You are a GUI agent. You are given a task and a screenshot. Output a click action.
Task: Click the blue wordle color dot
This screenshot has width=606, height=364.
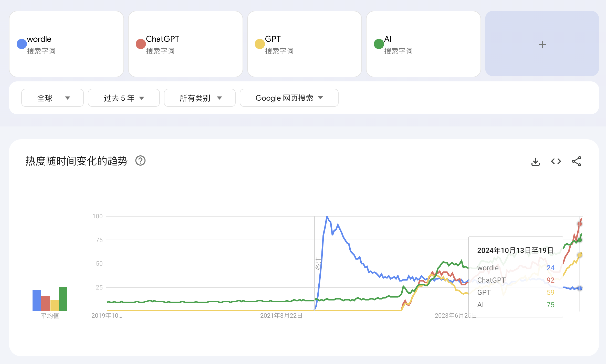point(22,44)
